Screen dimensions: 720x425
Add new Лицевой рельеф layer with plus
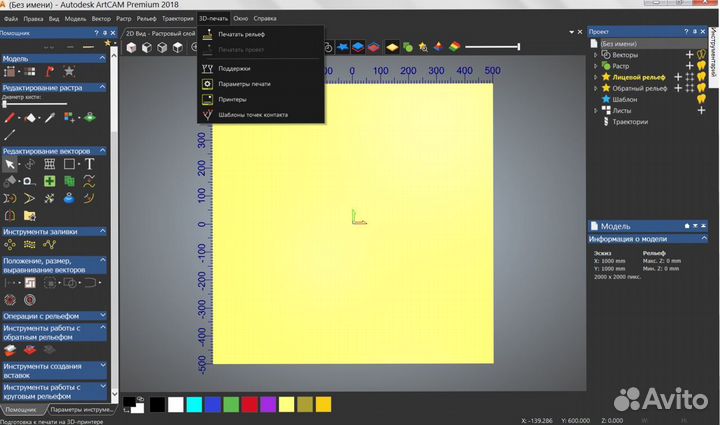point(678,77)
